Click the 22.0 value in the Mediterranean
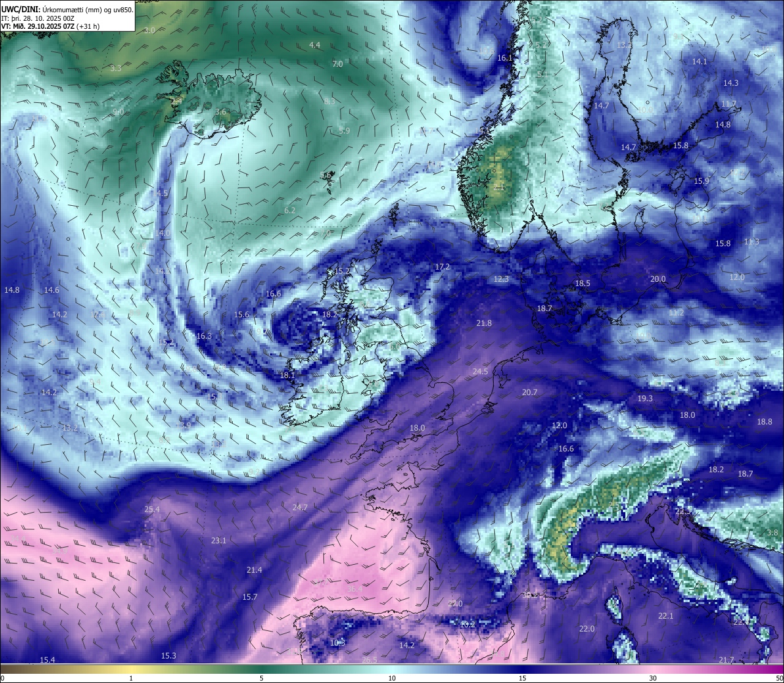The width and height of the screenshot is (784, 683). pos(587,629)
